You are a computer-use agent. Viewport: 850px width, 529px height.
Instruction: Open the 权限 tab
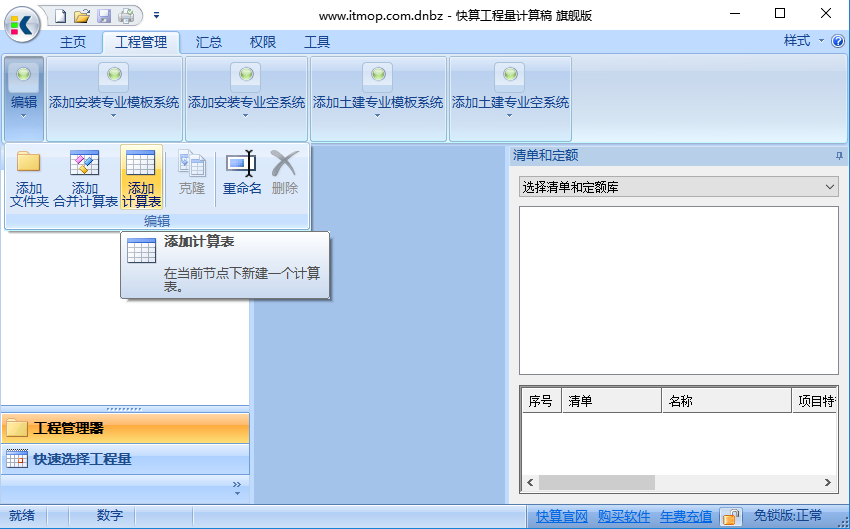pyautogui.click(x=263, y=42)
